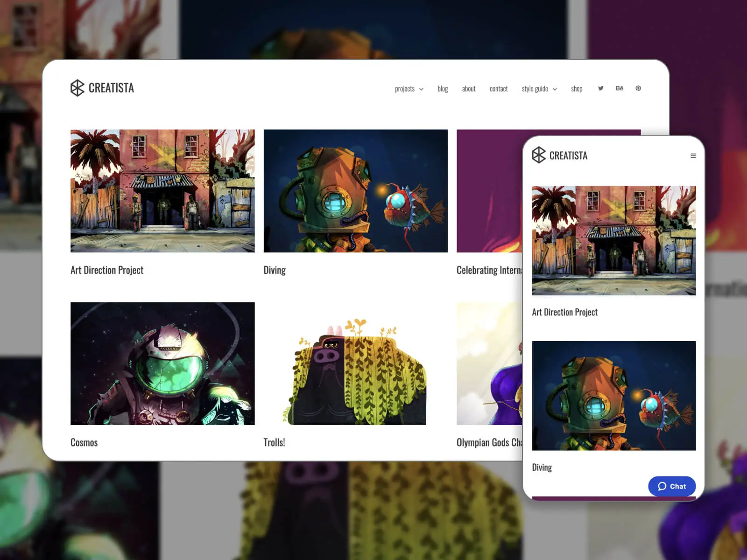Click the Creatista logo in mobile preview

[x=560, y=155]
